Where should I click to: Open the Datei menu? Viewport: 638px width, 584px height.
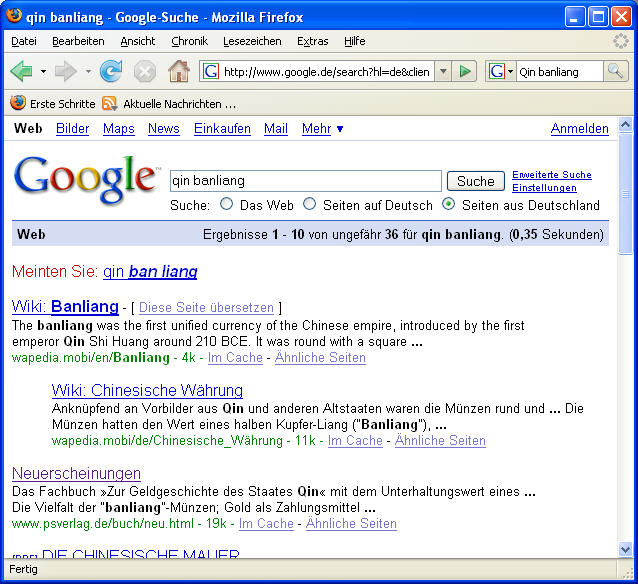coord(24,41)
